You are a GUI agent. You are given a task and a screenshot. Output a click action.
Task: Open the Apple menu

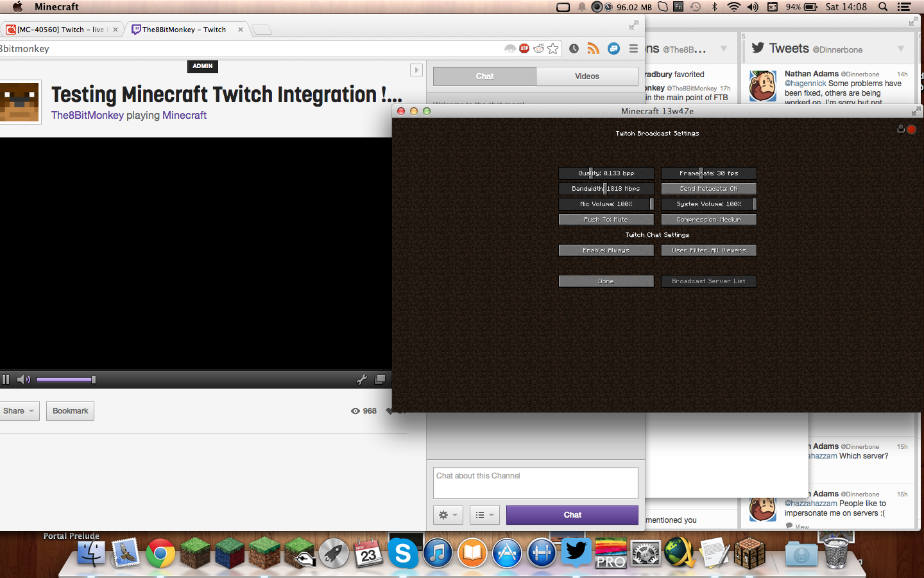(17, 7)
